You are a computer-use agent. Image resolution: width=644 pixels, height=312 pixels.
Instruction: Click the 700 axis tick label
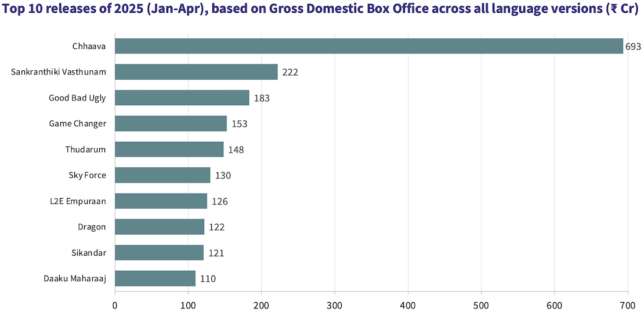pos(628,305)
